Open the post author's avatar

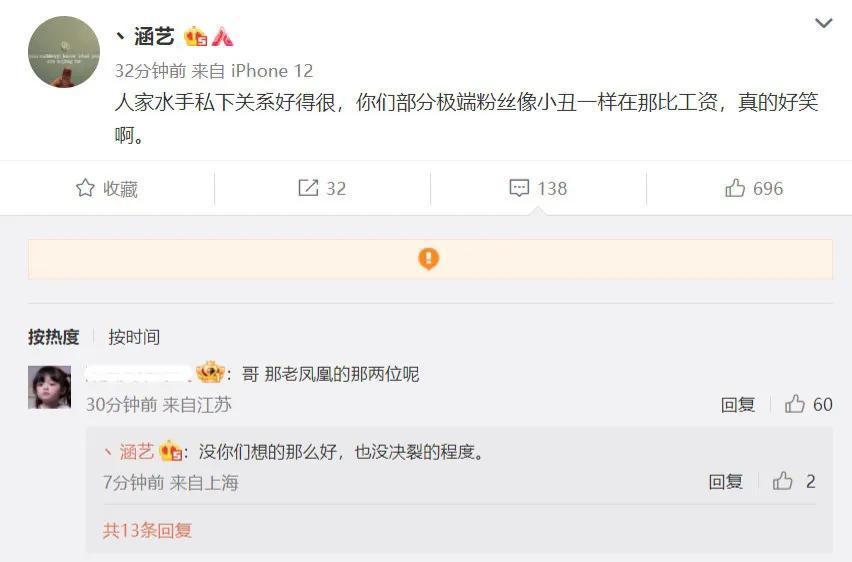(x=64, y=52)
